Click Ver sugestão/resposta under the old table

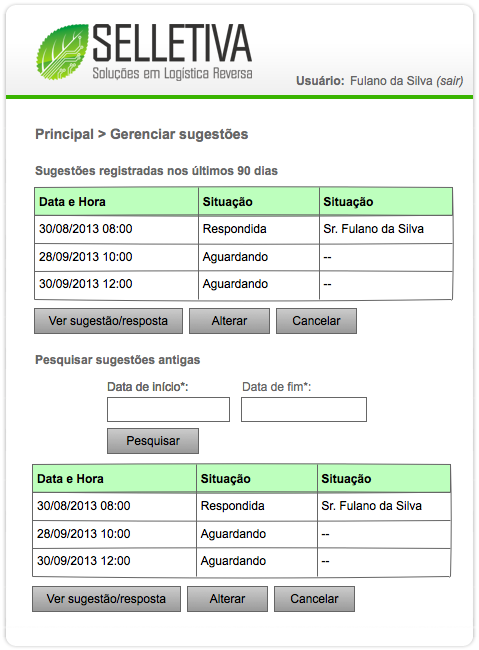coord(107,599)
